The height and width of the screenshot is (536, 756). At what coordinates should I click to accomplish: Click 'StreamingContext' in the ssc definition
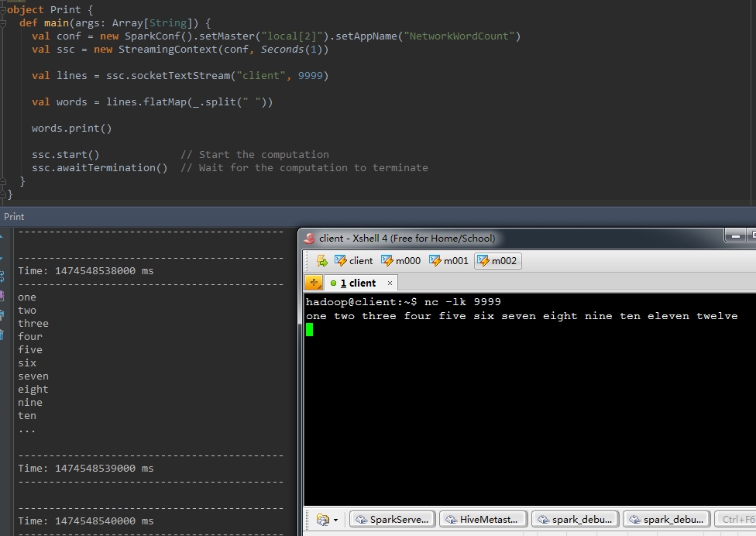pyautogui.click(x=168, y=49)
